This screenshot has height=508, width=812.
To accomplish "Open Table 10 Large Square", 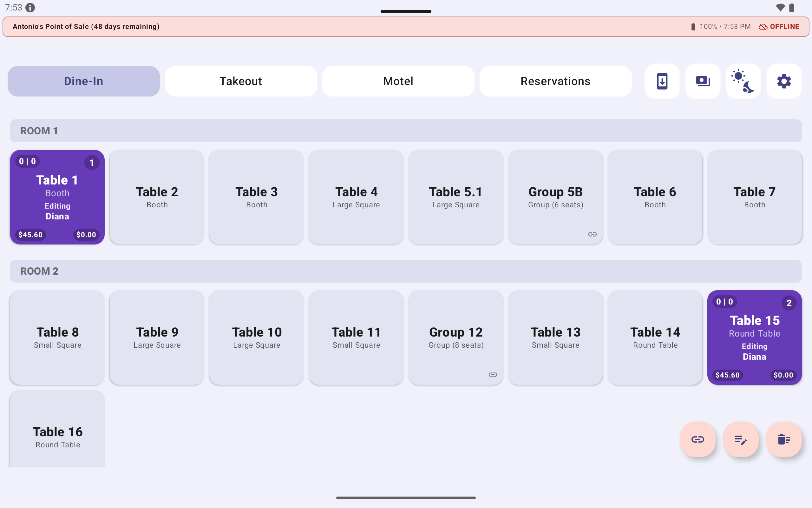I will [x=257, y=337].
